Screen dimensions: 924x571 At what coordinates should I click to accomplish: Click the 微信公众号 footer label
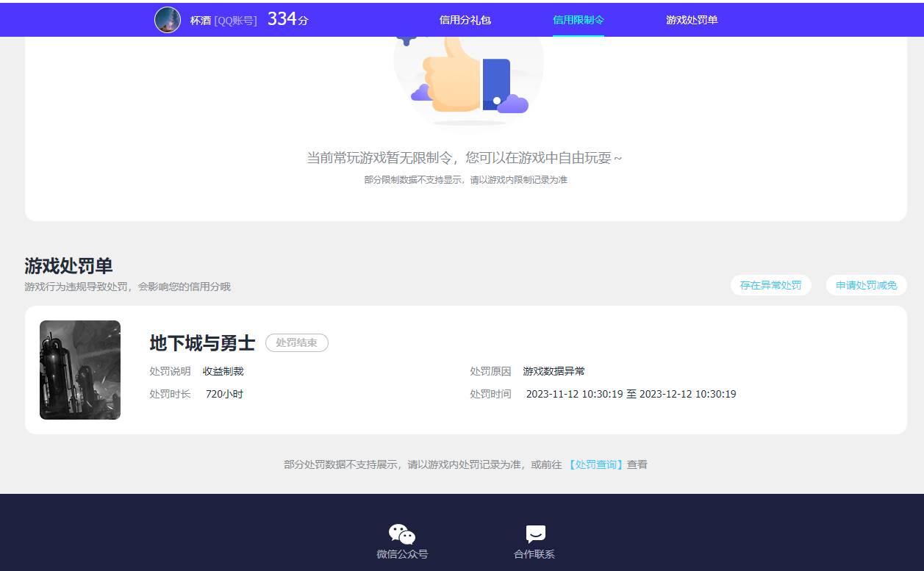coord(401,553)
